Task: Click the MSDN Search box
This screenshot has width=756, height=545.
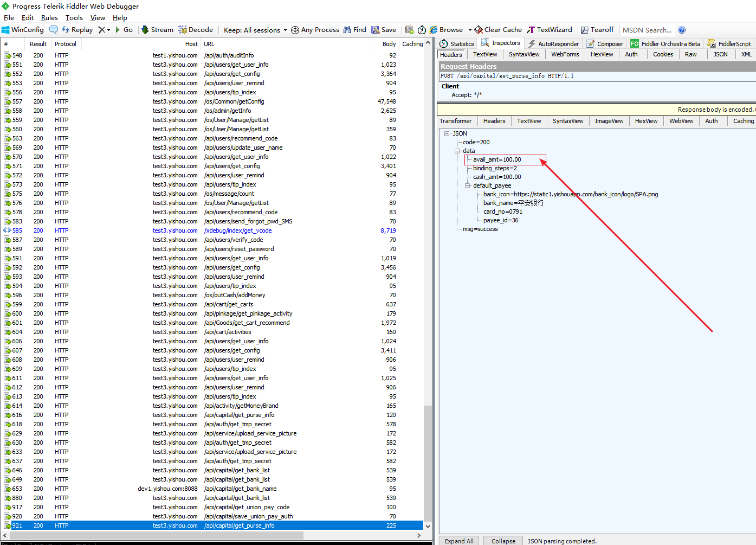Action: coord(647,30)
